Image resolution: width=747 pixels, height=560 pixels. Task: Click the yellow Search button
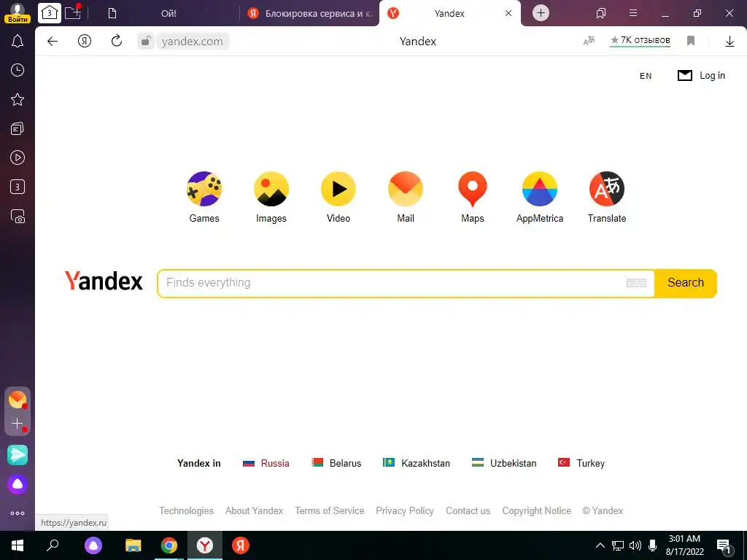coord(686,284)
